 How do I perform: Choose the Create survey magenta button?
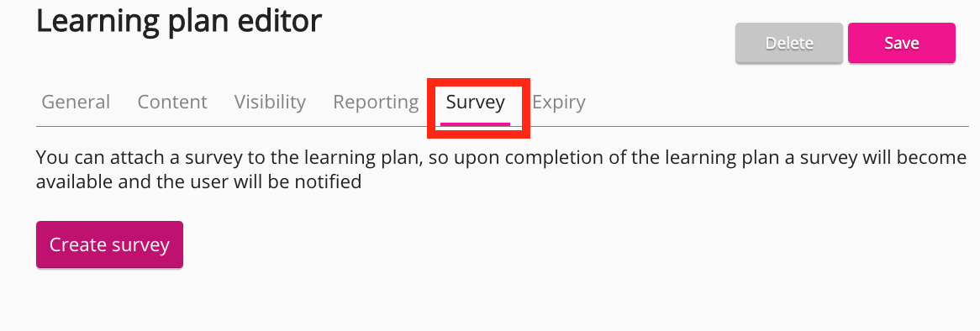109,244
